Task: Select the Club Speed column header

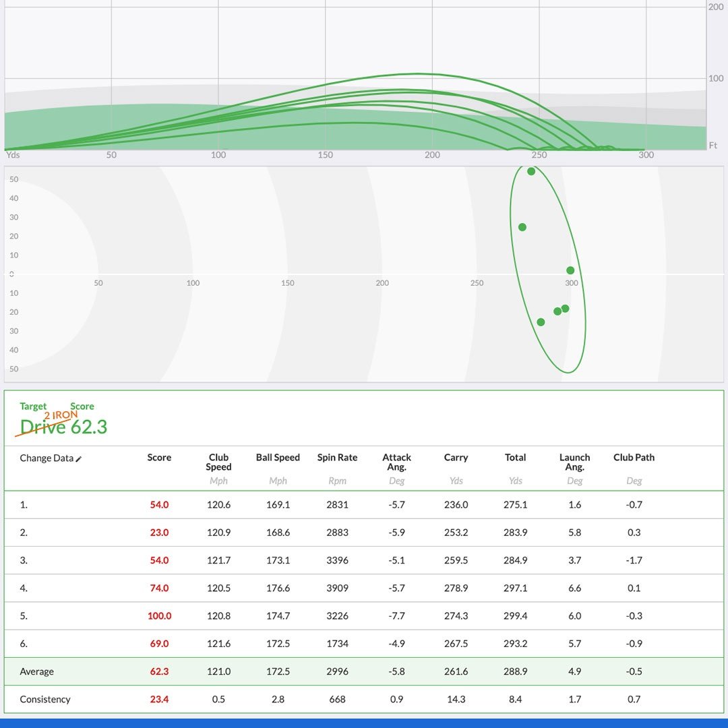Action: pos(218,462)
